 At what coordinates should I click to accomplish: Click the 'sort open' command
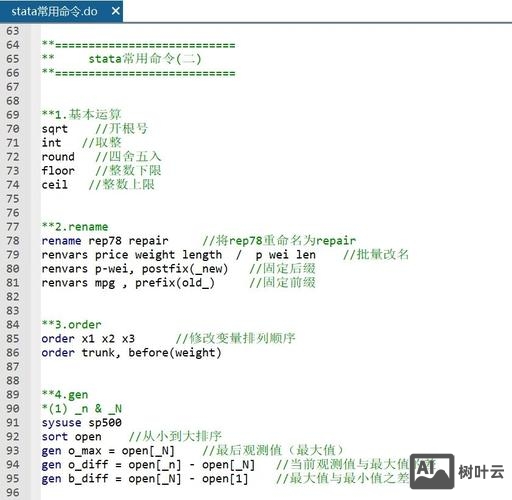point(72,437)
